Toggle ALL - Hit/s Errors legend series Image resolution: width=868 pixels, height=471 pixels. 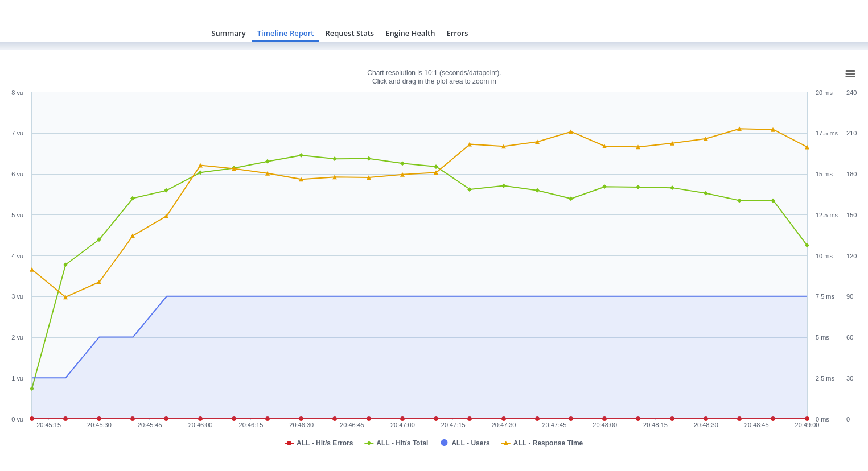(319, 443)
